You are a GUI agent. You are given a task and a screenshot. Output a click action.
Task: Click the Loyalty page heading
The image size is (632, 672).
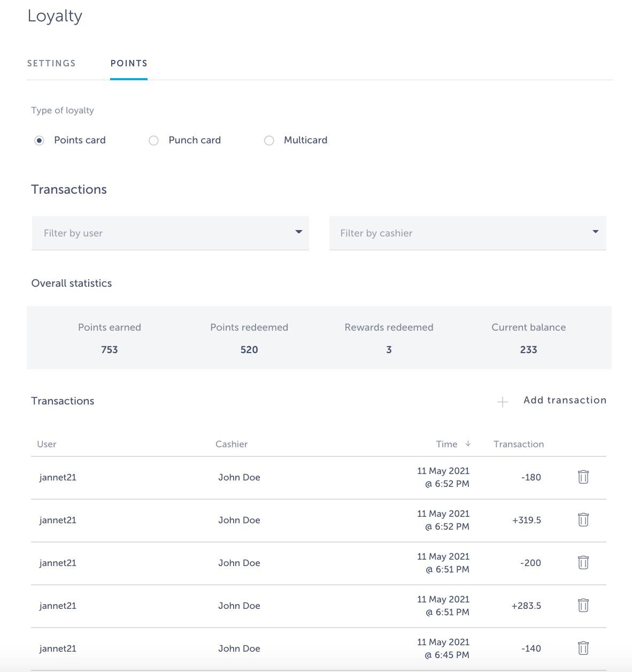point(55,16)
